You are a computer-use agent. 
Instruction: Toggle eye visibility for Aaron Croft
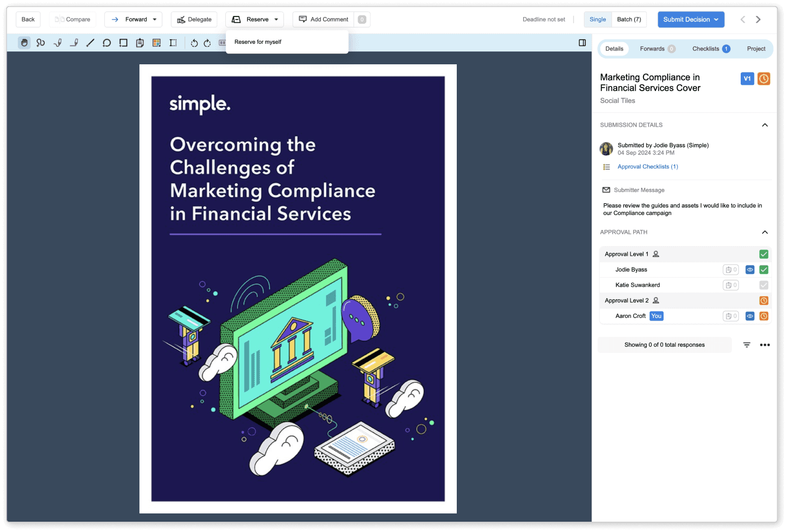pyautogui.click(x=750, y=316)
